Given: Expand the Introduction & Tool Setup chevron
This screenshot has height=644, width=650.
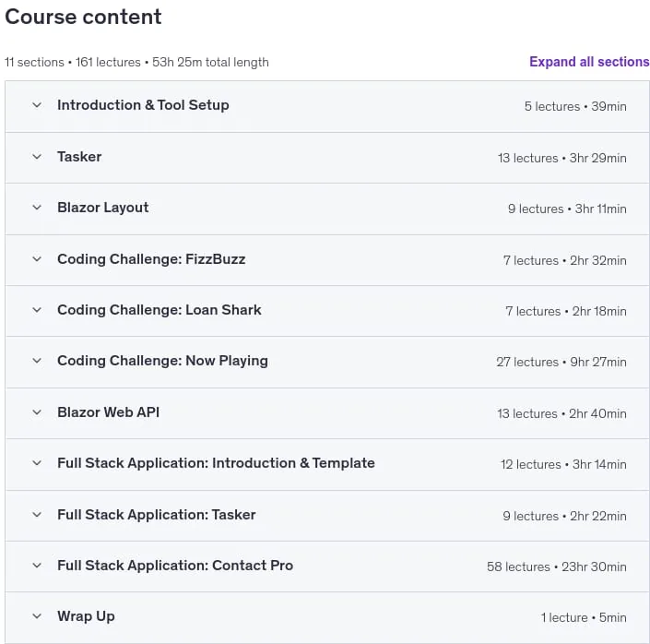Looking at the screenshot, I should (37, 105).
